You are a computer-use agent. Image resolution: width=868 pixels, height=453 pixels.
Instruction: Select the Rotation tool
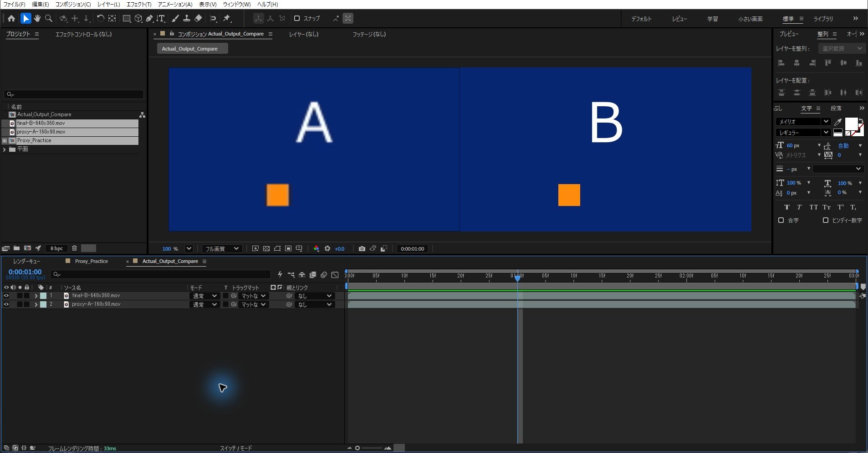tap(100, 18)
